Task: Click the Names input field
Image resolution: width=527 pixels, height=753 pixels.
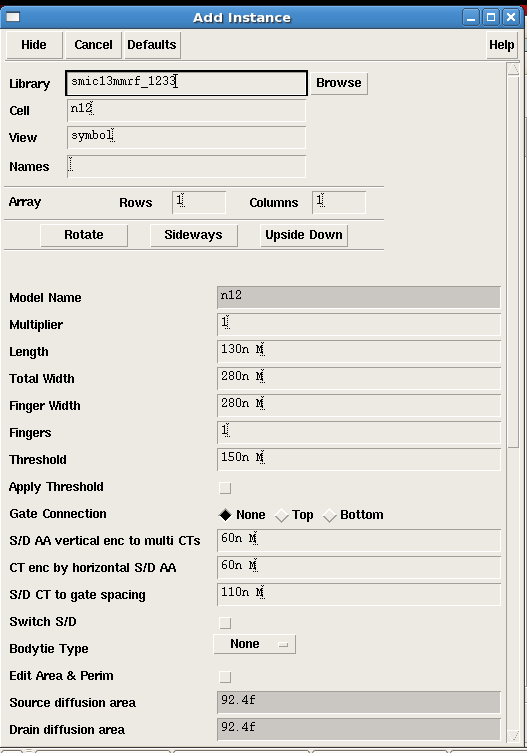Action: (186, 166)
